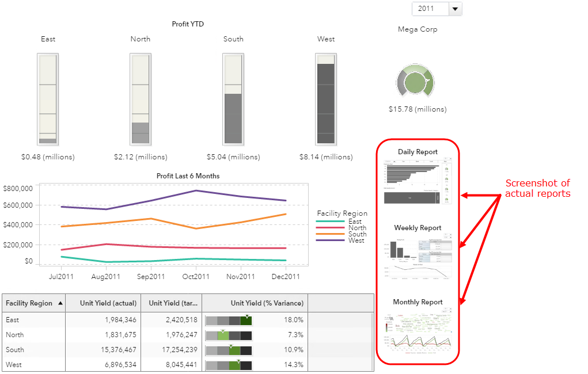Select the North profit thermometer gauge
This screenshot has height=374, width=588.
(141, 98)
